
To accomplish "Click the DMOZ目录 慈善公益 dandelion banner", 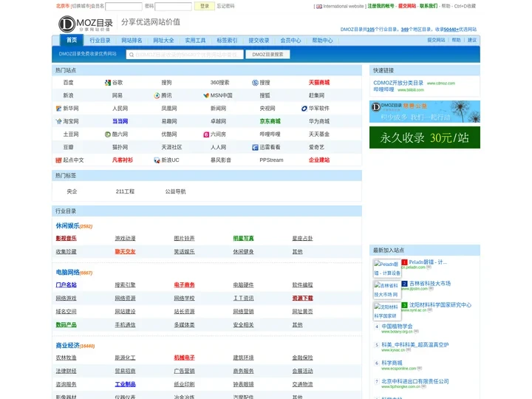I will pos(425,112).
